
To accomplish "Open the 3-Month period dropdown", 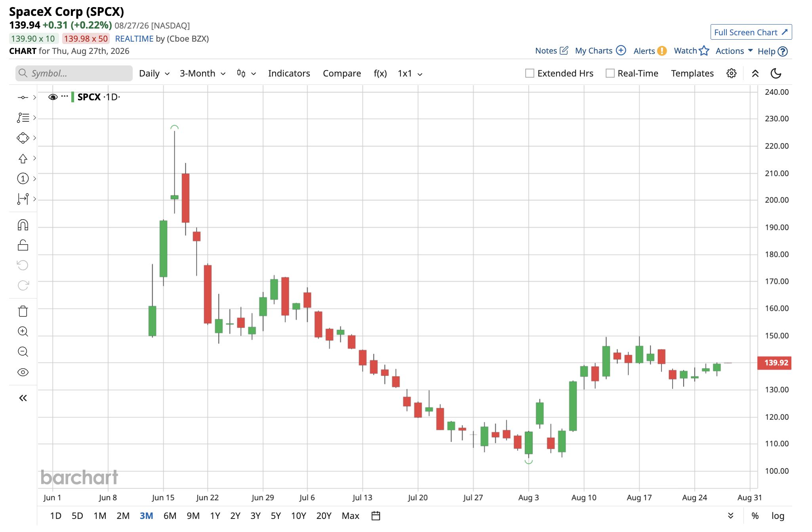I will 203,73.
